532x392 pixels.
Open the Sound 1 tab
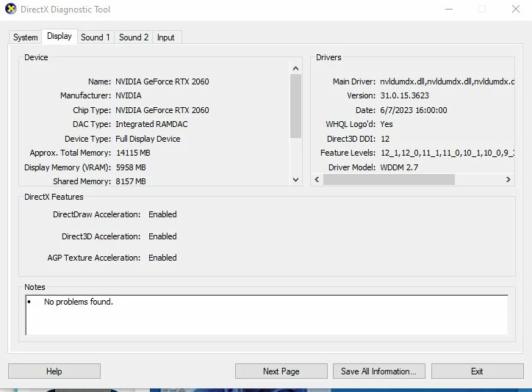96,37
